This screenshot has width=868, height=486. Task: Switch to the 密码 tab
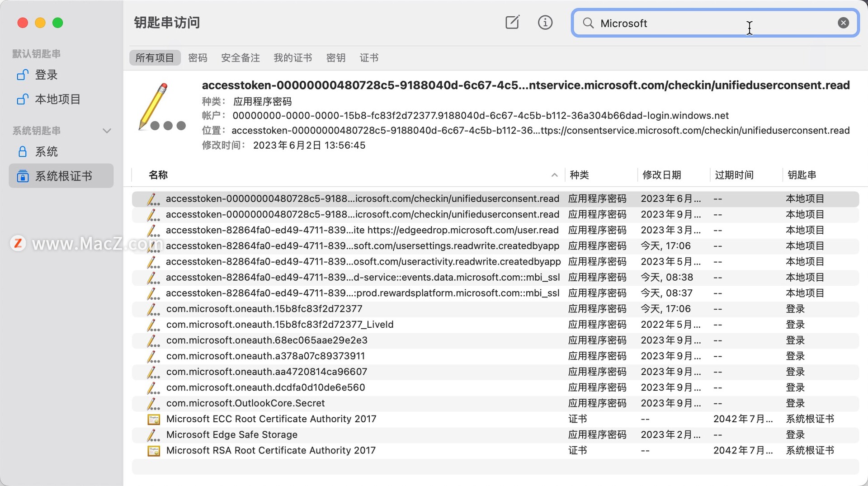(198, 58)
